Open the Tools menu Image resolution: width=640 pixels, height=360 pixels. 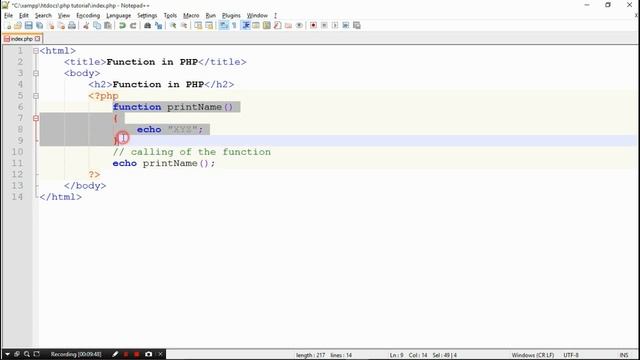tap(170, 16)
